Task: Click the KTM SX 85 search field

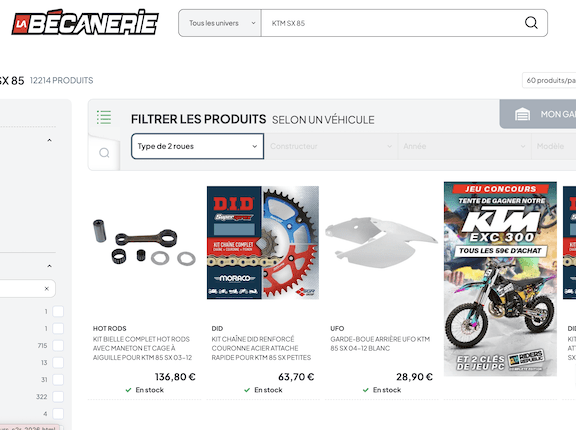Action: coord(393,23)
